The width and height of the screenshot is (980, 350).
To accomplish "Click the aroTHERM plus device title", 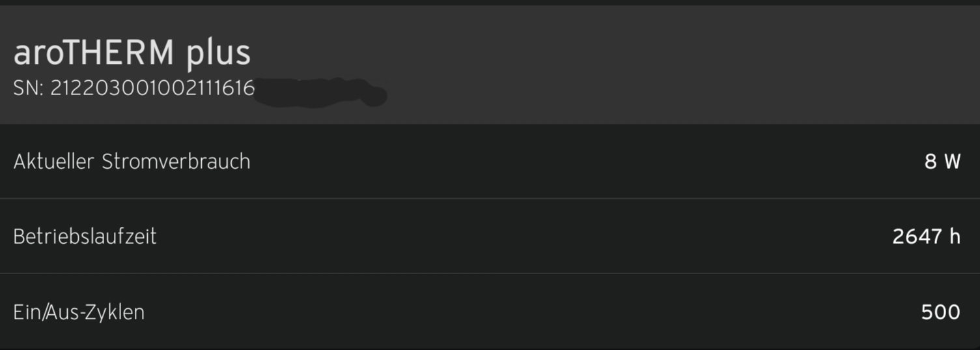I will pyautogui.click(x=132, y=53).
